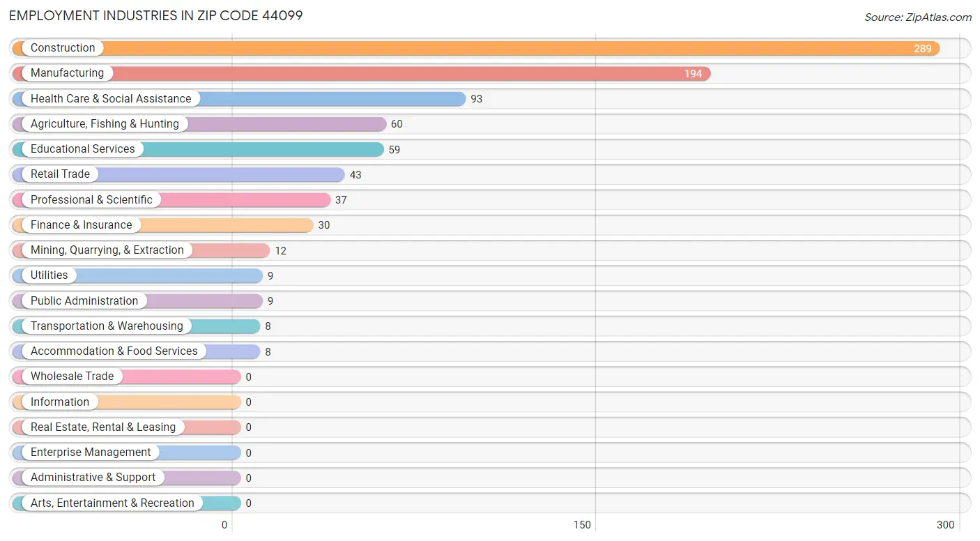Click the Construction bar label
This screenshot has height=541, width=980.
(63, 48)
